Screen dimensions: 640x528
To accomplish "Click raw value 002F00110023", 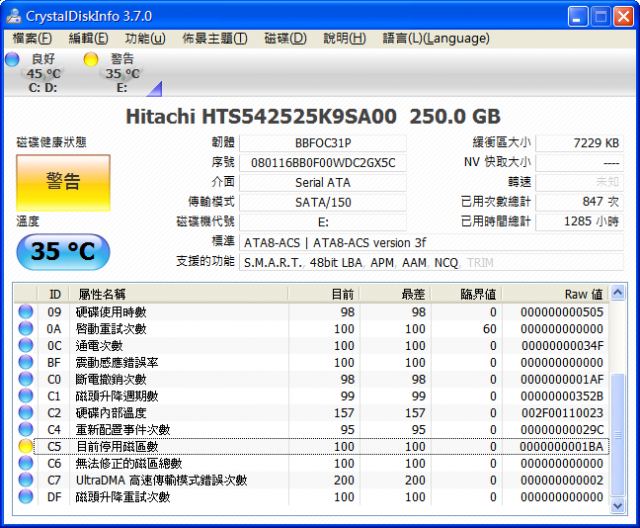I will [x=562, y=413].
